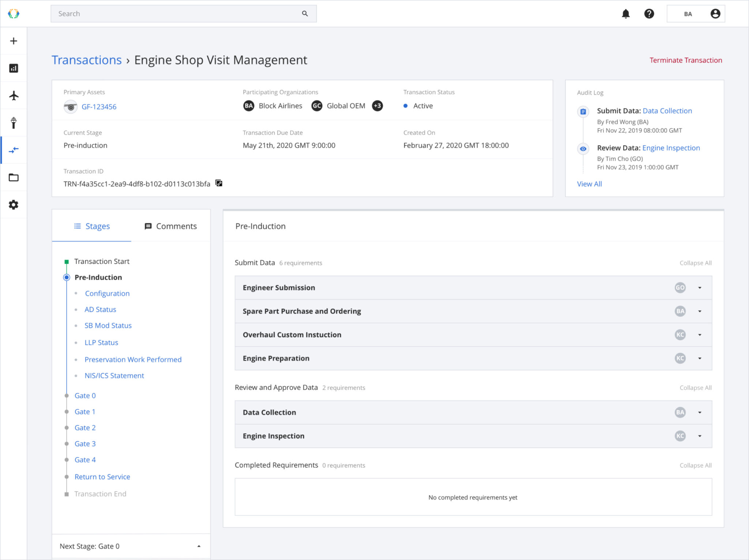The width and height of the screenshot is (749, 560).
Task: Select the Pre-Induction stage radio marker
Action: 67,277
